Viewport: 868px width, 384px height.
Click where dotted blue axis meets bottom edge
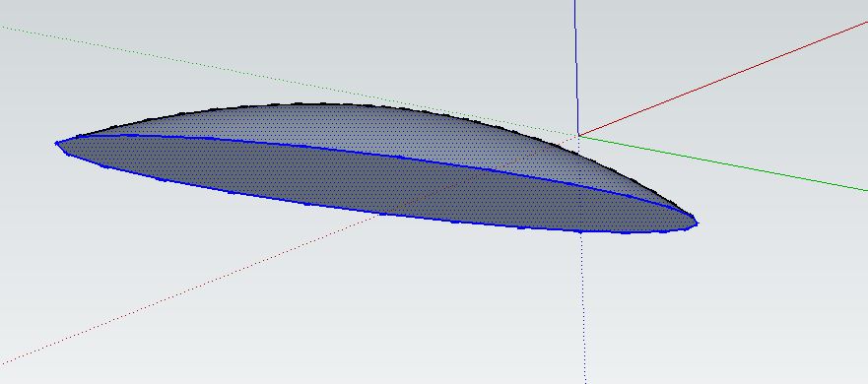coord(580,231)
